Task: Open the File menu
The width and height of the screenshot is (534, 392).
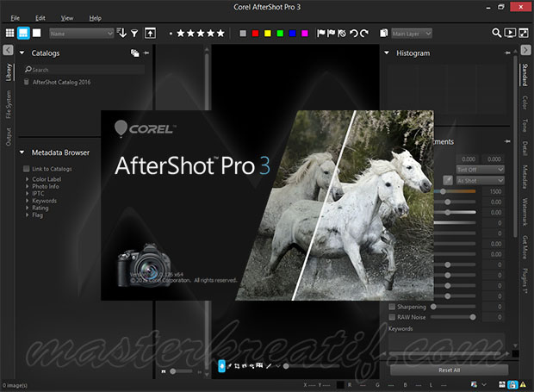Action: tap(15, 18)
